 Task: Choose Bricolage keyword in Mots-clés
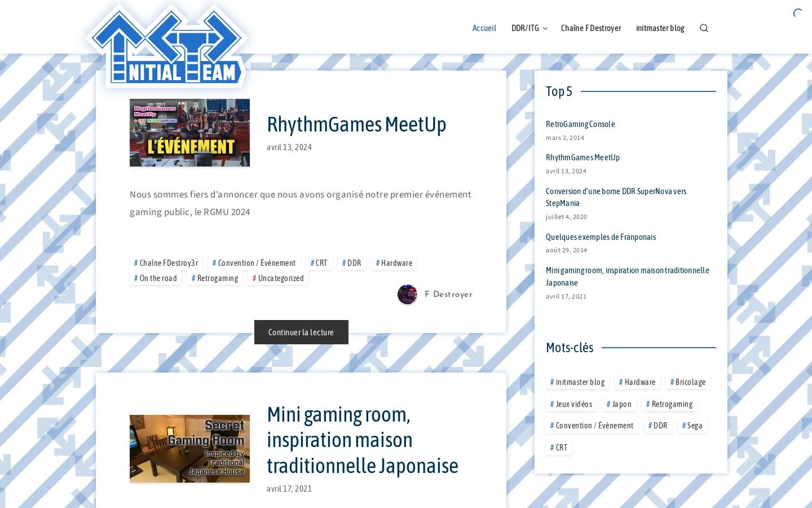pos(688,382)
